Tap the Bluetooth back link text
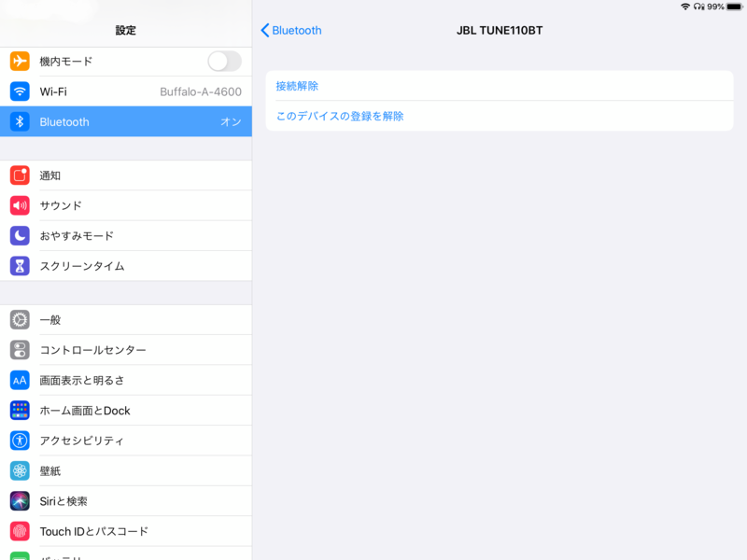The height and width of the screenshot is (560, 747). click(296, 31)
